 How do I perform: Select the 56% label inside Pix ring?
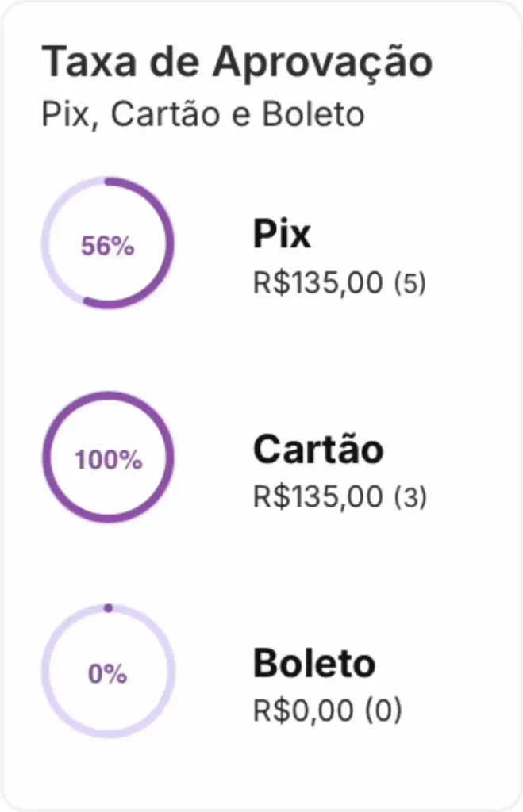tap(108, 246)
